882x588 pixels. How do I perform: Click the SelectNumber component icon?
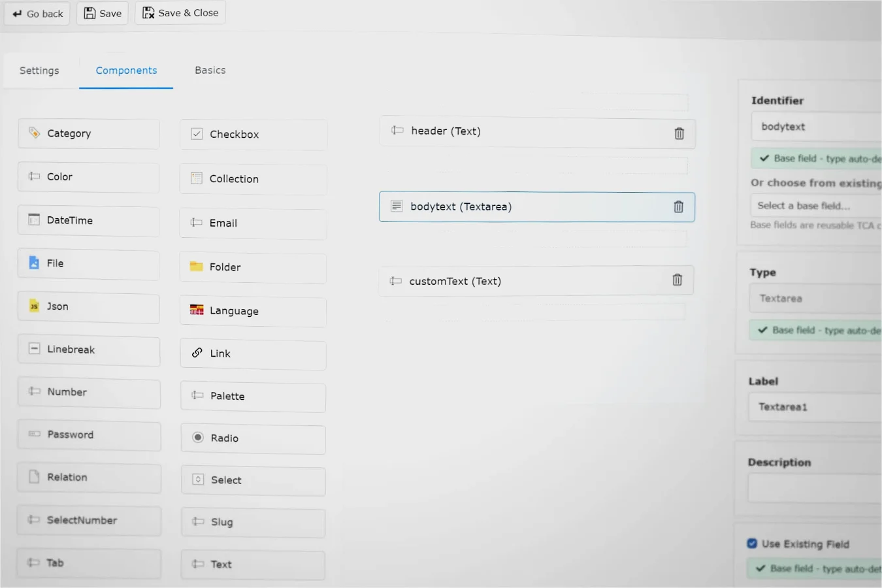[34, 519]
